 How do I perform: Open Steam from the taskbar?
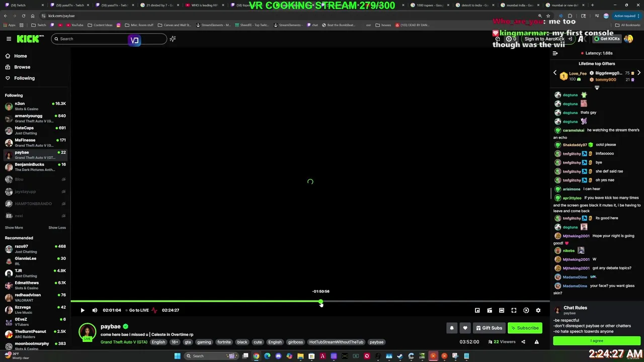click(400, 356)
